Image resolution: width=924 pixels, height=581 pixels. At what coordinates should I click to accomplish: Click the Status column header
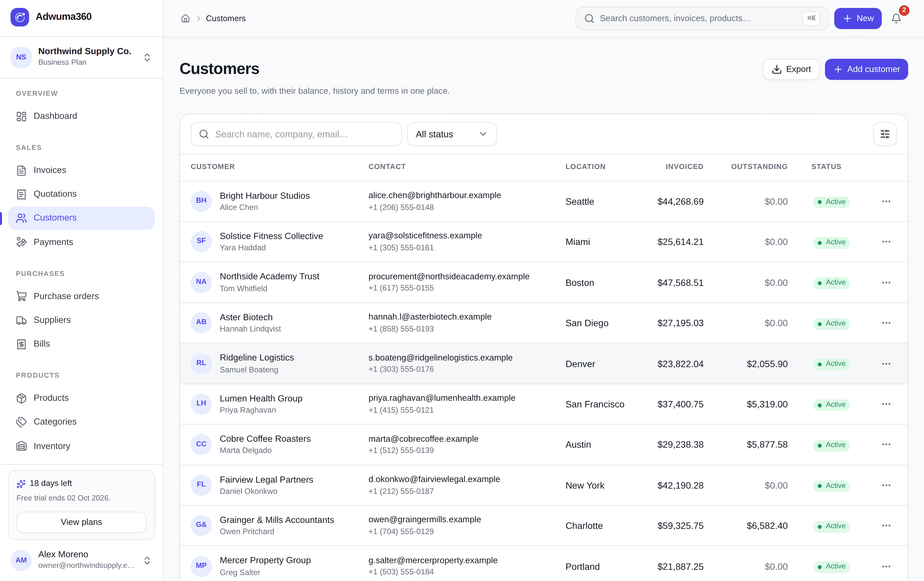(826, 167)
